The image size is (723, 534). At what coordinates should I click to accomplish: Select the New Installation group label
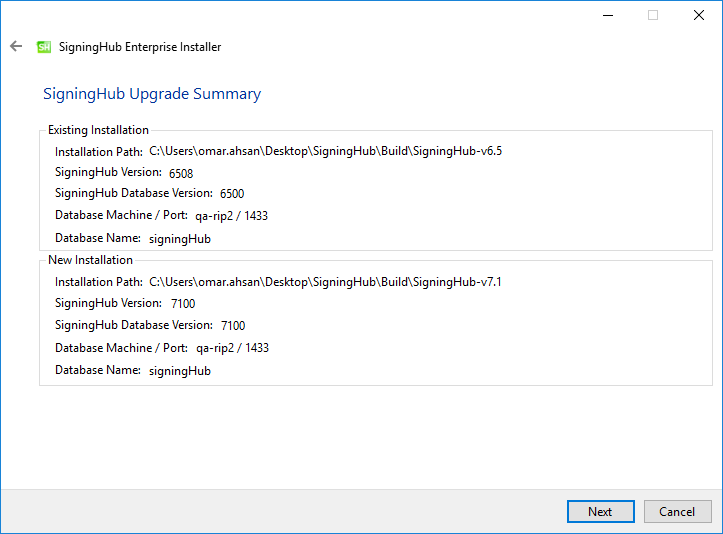[90, 260]
